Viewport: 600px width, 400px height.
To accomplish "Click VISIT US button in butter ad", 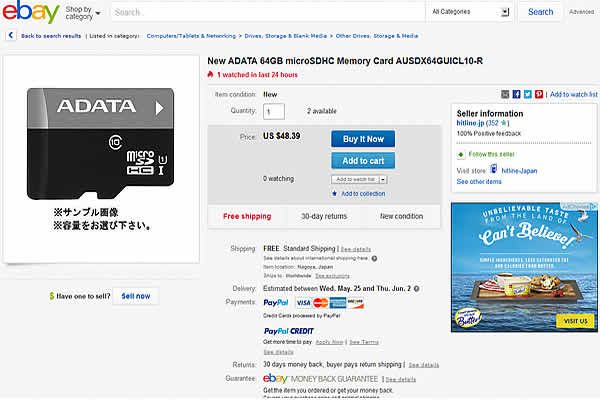I will [575, 321].
